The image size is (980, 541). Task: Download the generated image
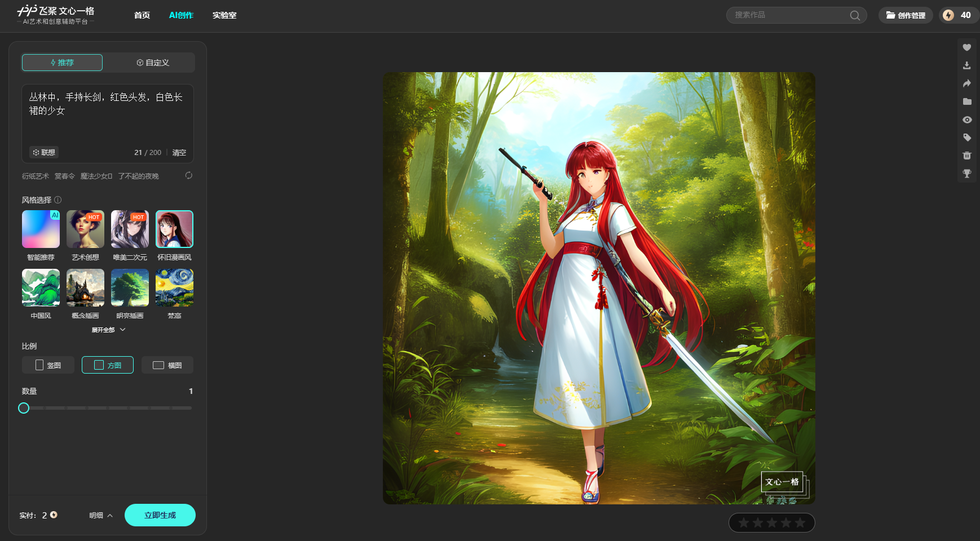(966, 65)
